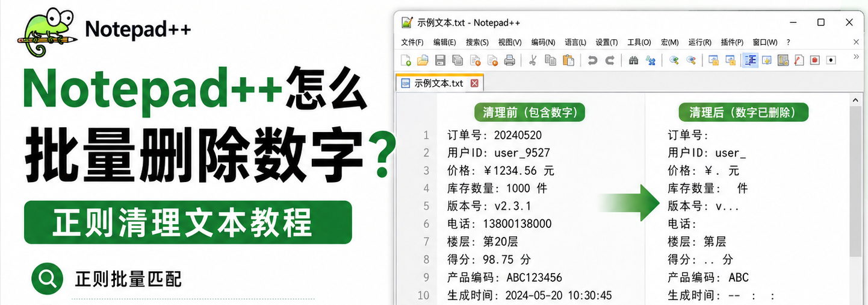Click the text line 库存数量: 1000 件

(x=498, y=188)
